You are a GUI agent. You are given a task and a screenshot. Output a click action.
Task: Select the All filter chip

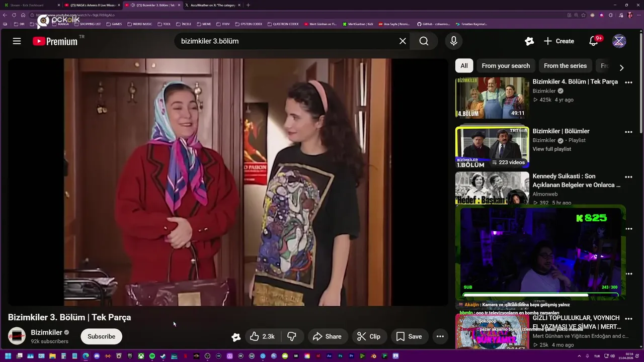coord(464,66)
